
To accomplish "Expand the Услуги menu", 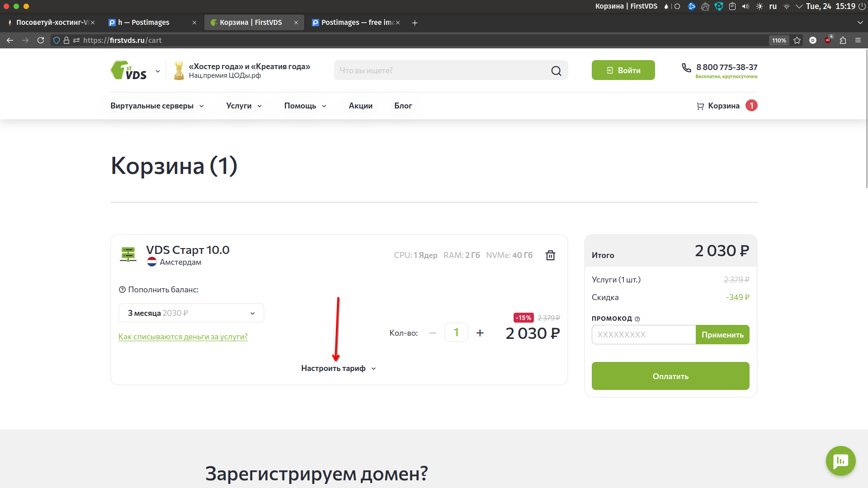I will point(244,106).
